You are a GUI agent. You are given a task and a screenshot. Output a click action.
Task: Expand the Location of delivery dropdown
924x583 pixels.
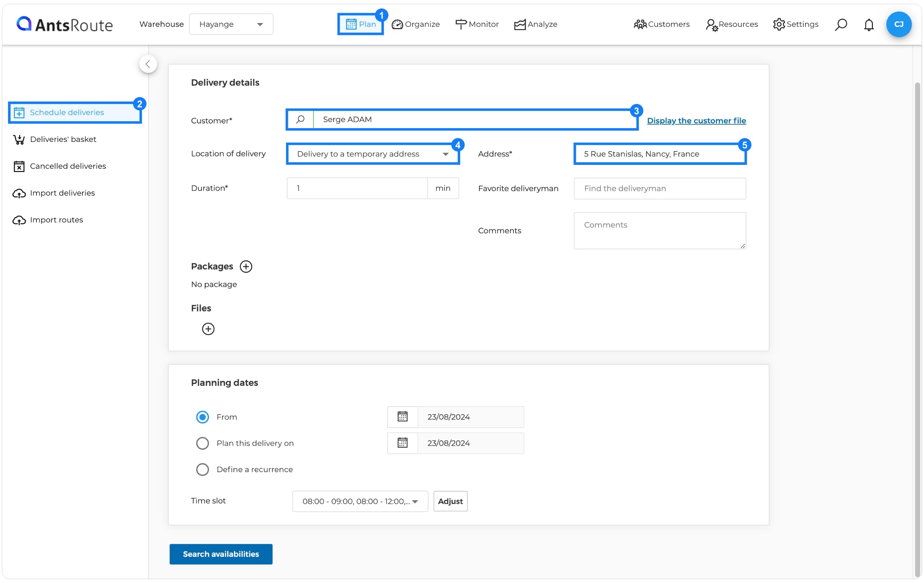tap(373, 154)
